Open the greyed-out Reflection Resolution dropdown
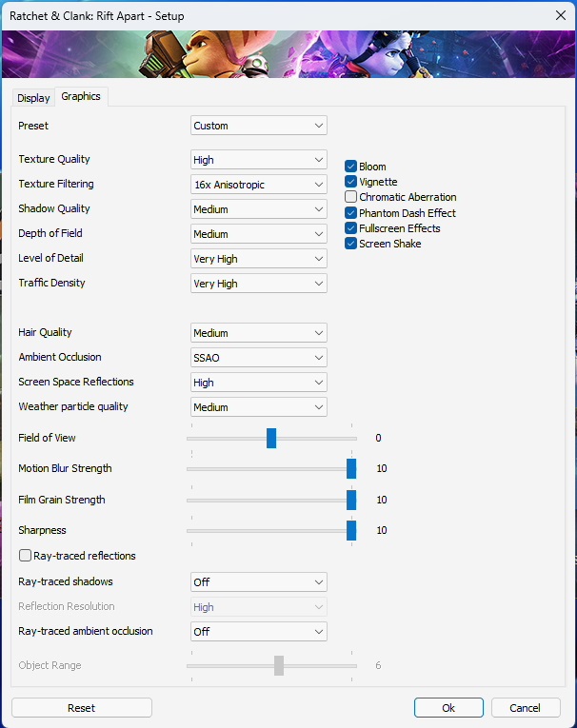This screenshot has height=728, width=577. (259, 607)
